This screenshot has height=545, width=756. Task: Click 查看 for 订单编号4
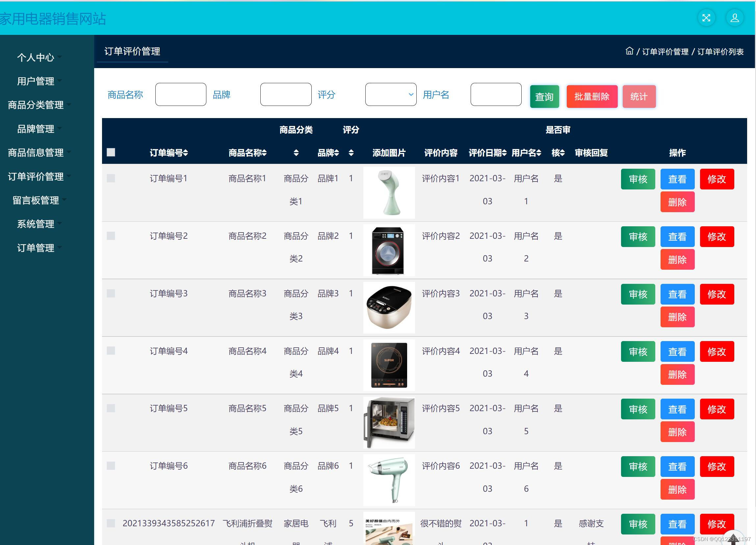coord(677,352)
